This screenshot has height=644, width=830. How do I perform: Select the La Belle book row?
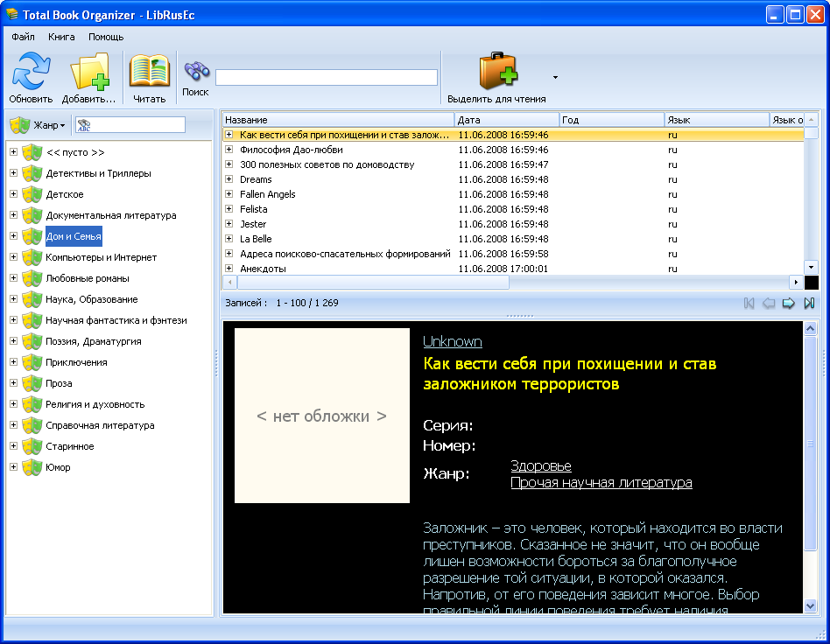click(x=513, y=239)
